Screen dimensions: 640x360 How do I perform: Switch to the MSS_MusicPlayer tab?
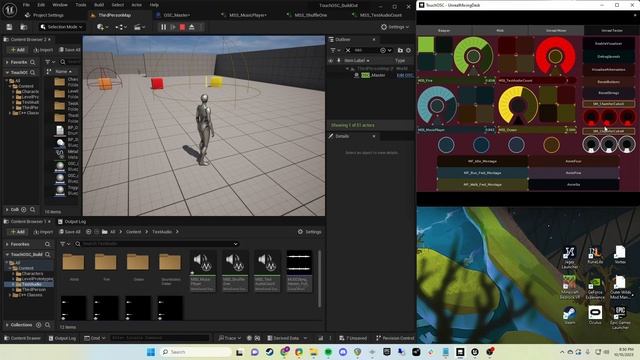click(247, 15)
